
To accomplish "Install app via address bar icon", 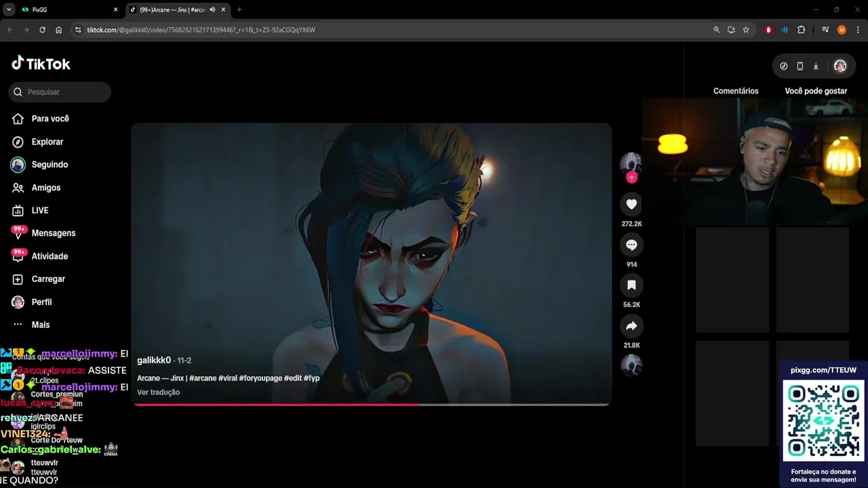I will tap(731, 30).
